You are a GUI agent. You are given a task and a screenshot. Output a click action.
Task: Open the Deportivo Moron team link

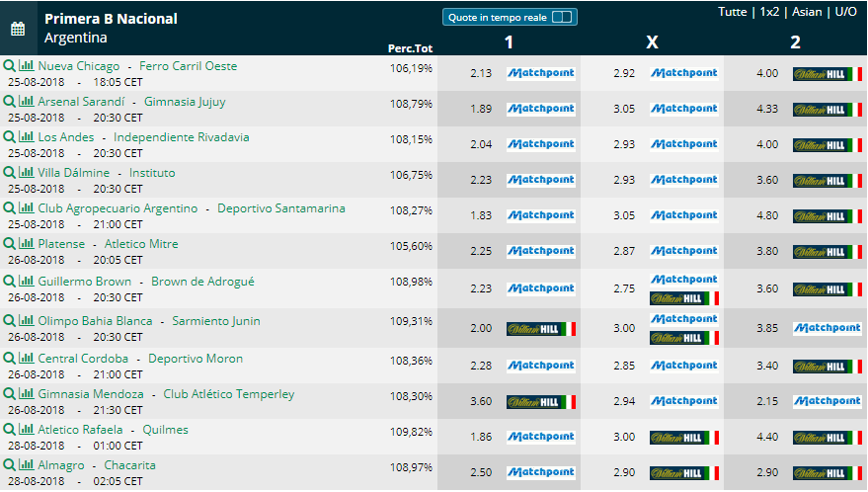point(196,359)
